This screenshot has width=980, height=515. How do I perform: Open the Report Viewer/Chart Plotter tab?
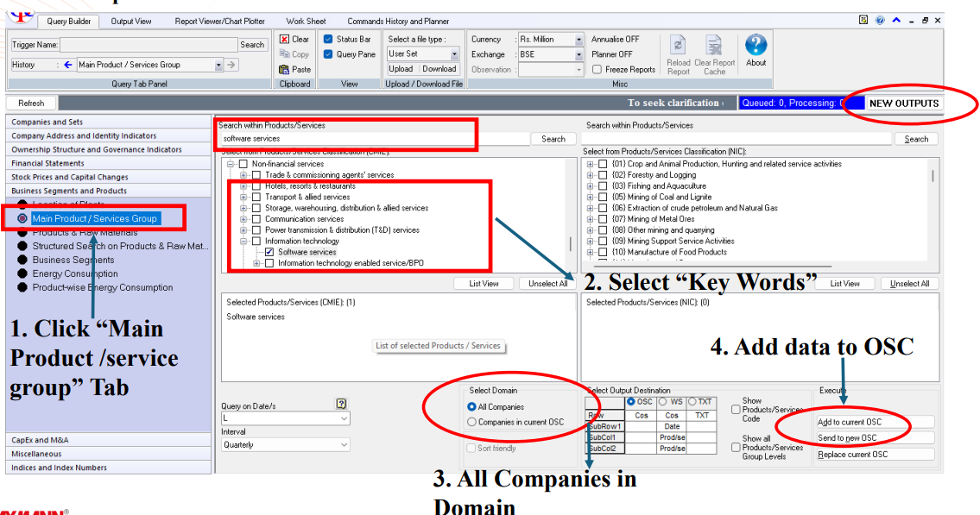tap(221, 21)
